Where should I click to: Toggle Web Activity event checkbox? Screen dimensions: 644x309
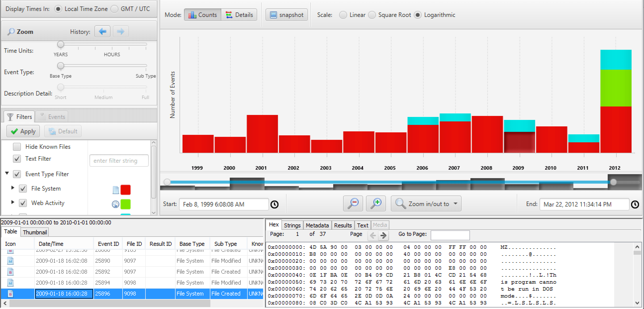pos(23,203)
